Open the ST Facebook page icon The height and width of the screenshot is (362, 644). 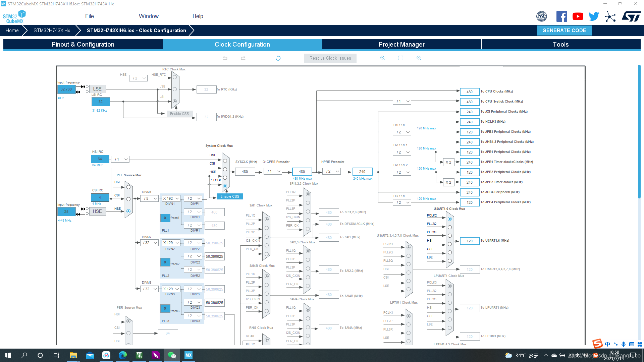pyautogui.click(x=561, y=16)
